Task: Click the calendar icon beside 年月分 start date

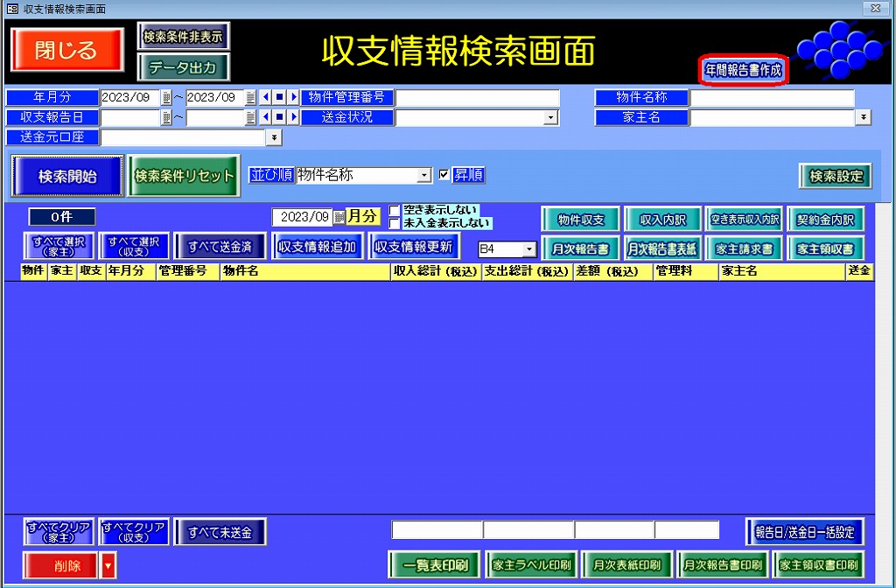Action: (166, 98)
